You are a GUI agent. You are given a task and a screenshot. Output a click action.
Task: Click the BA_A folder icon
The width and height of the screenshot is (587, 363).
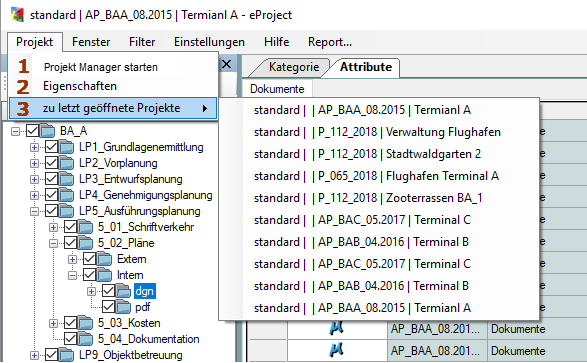pyautogui.click(x=47, y=131)
